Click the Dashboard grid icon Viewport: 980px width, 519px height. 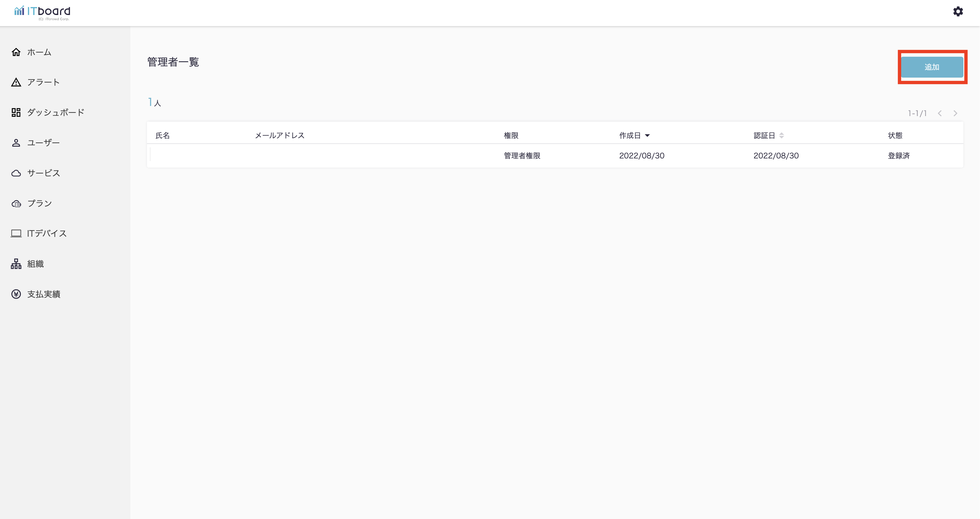16,112
